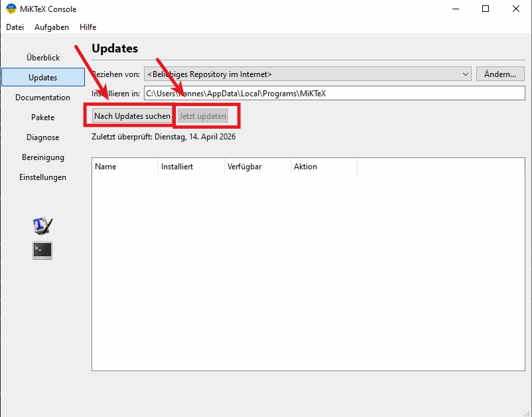Sort by the Verfügbar column header

[x=257, y=167]
